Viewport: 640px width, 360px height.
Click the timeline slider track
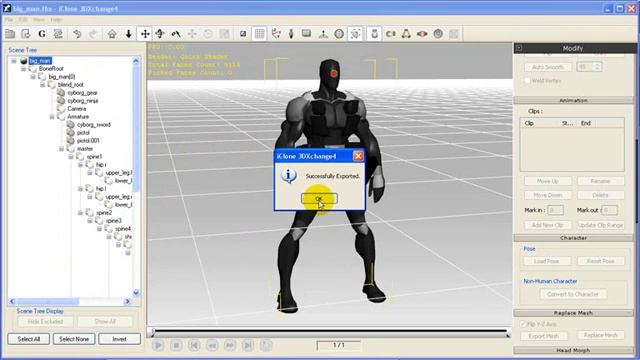click(x=330, y=332)
